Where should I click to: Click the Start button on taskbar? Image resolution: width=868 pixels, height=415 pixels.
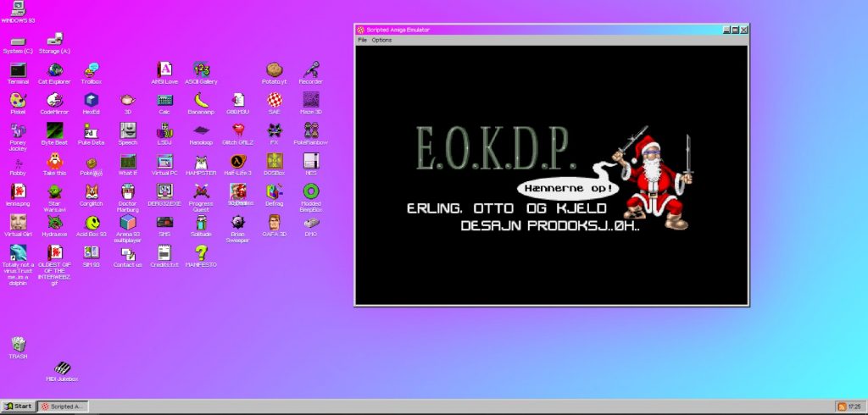(x=19, y=406)
